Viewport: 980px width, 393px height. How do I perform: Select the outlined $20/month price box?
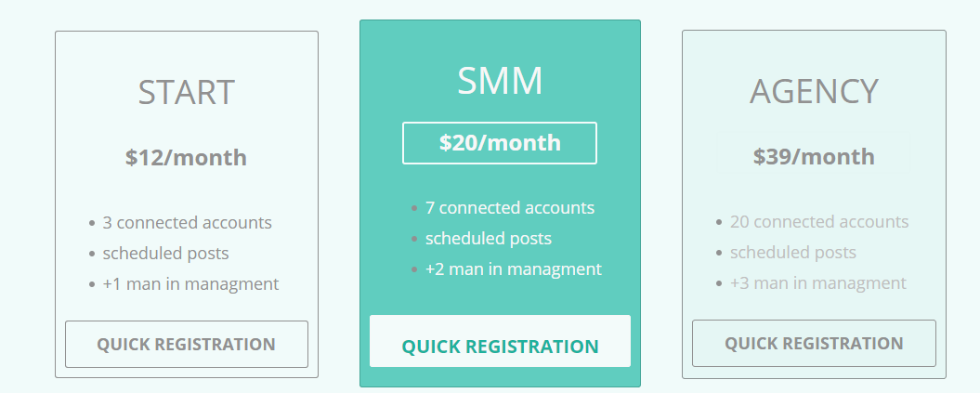[500, 143]
